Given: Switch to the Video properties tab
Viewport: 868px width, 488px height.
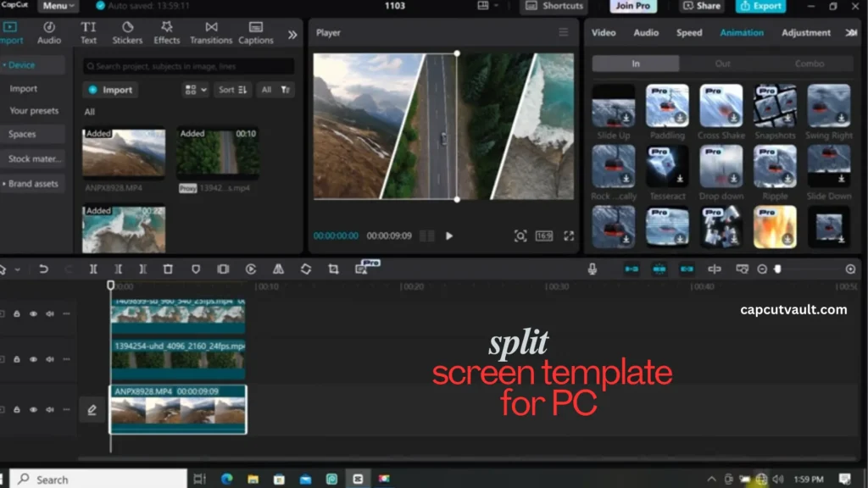Looking at the screenshot, I should tap(604, 33).
